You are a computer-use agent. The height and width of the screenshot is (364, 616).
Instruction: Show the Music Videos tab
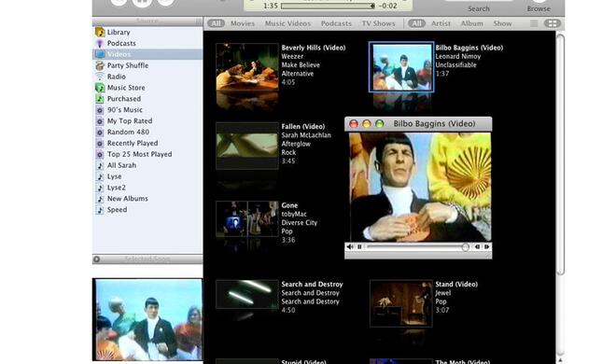287,23
